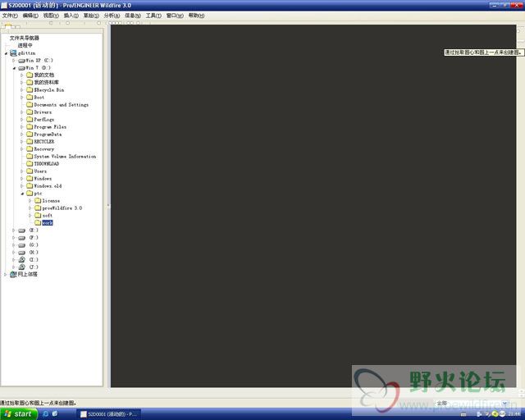The width and height of the screenshot is (525, 420).
Task: Collapse the Win 7 (D:) drive
Action: click(x=14, y=68)
